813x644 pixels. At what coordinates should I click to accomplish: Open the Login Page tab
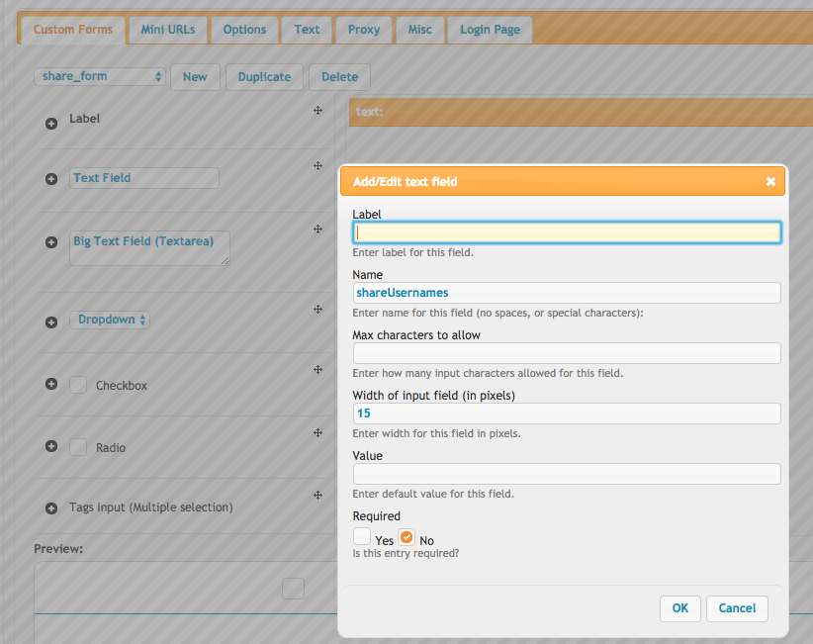coord(490,30)
